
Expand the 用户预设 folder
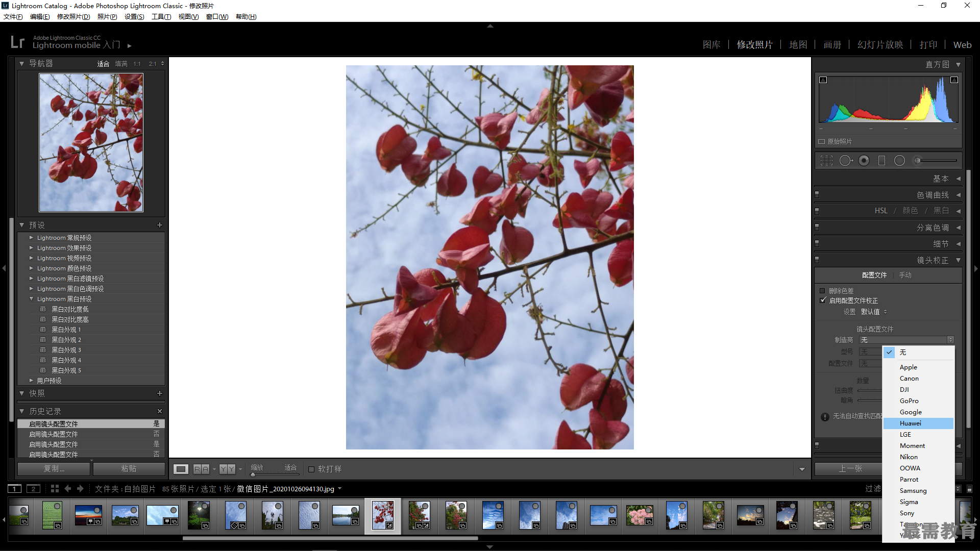click(31, 381)
